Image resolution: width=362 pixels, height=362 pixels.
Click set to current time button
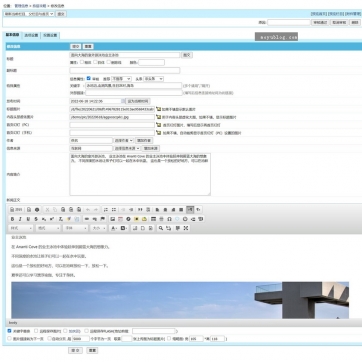point(138,101)
